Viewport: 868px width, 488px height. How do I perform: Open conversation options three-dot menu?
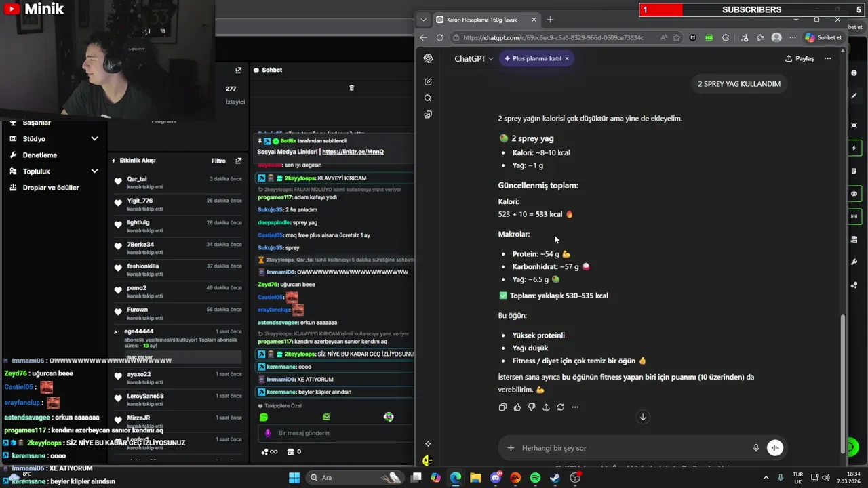coord(827,59)
